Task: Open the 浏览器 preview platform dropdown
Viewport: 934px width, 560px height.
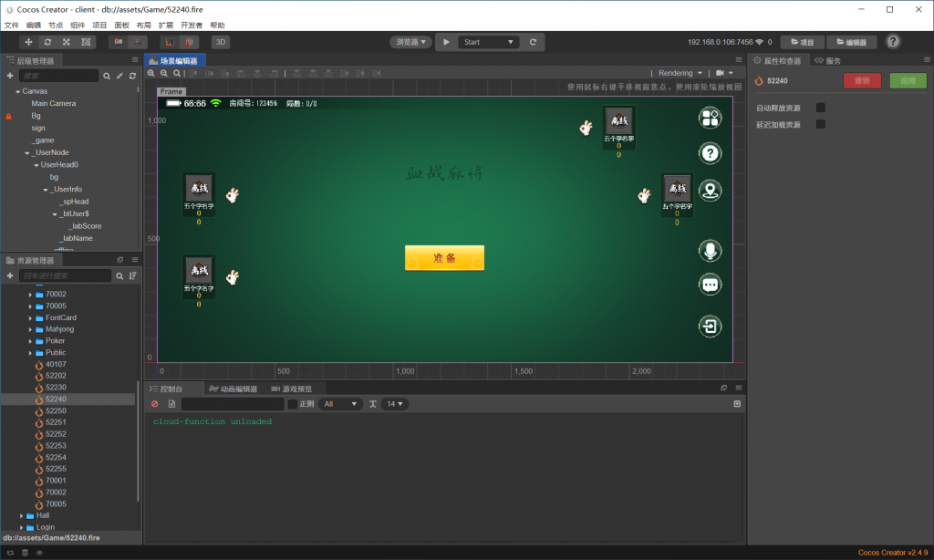Action: click(x=411, y=42)
